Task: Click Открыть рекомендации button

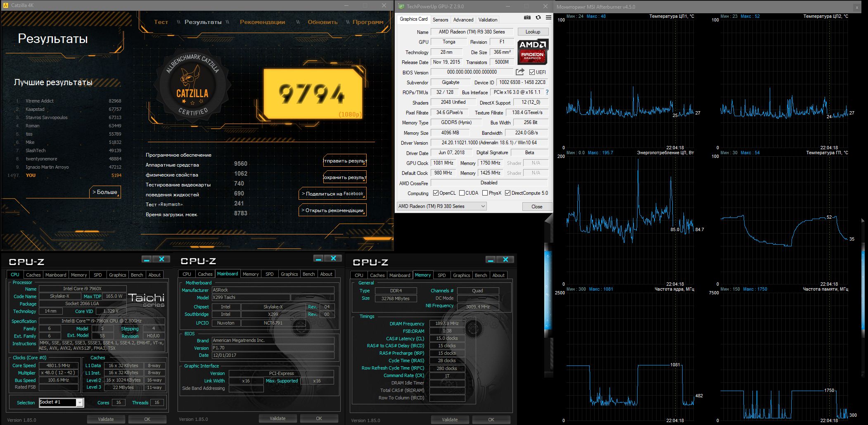Action: coord(332,210)
